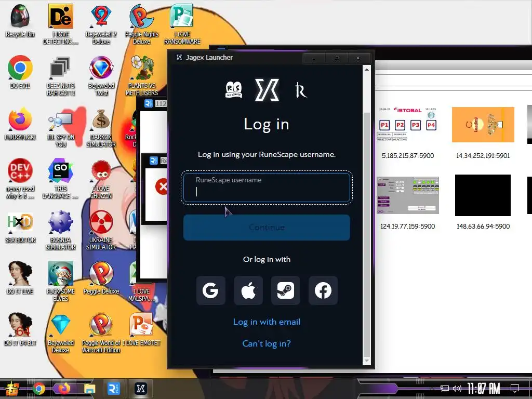Open Bejeweled 2 Deluxe shortcut

101,24
